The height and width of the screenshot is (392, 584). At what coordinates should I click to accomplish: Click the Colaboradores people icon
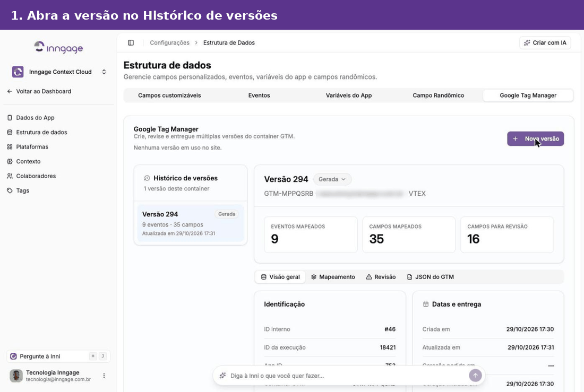pos(10,176)
